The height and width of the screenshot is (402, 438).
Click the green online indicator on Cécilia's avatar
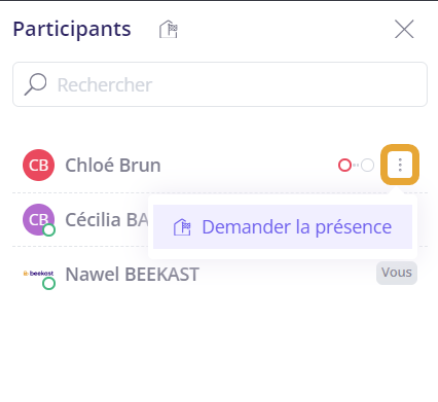49,230
